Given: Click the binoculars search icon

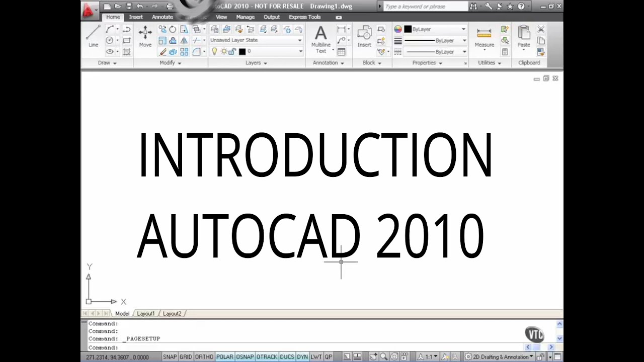Looking at the screenshot, I should coord(473,7).
